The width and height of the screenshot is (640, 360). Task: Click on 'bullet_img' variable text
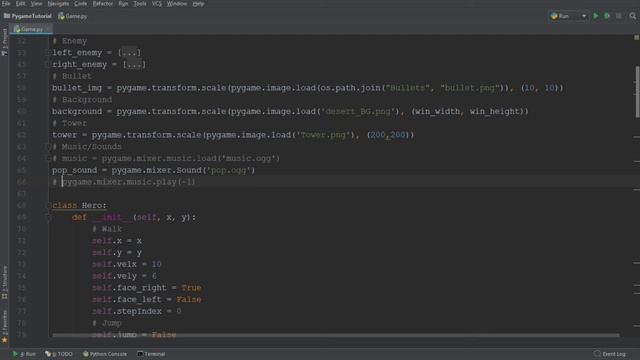(x=77, y=88)
